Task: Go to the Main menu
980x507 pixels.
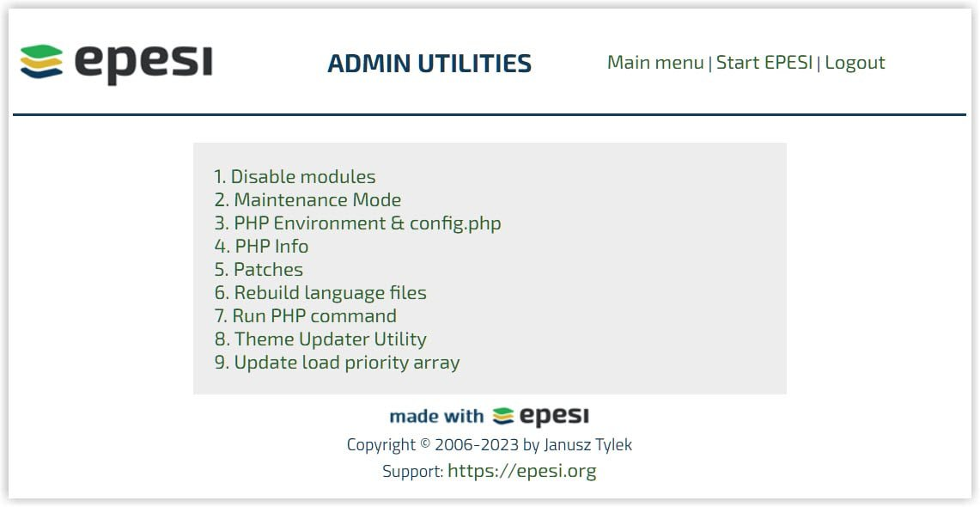Action: 654,62
